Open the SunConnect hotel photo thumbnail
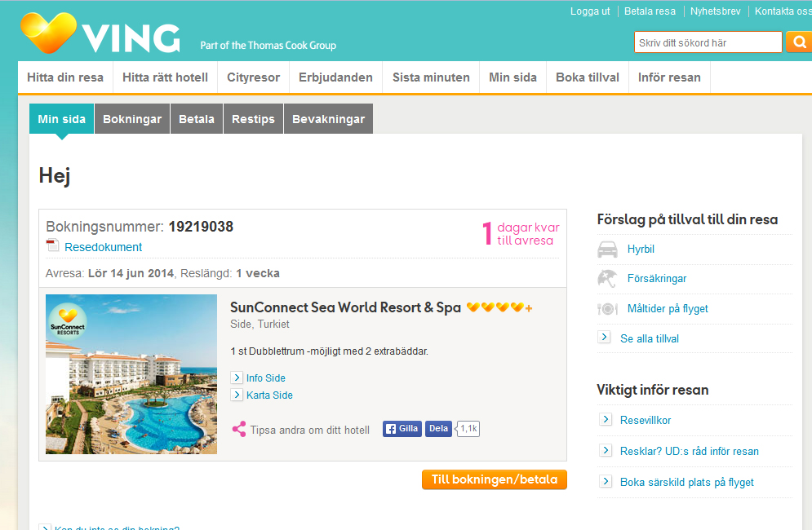 [x=131, y=374]
